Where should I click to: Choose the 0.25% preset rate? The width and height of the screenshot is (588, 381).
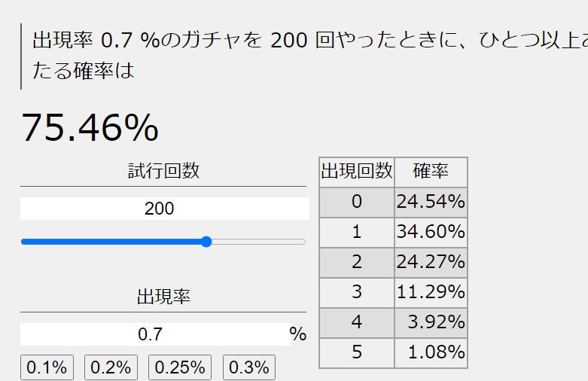(x=180, y=367)
